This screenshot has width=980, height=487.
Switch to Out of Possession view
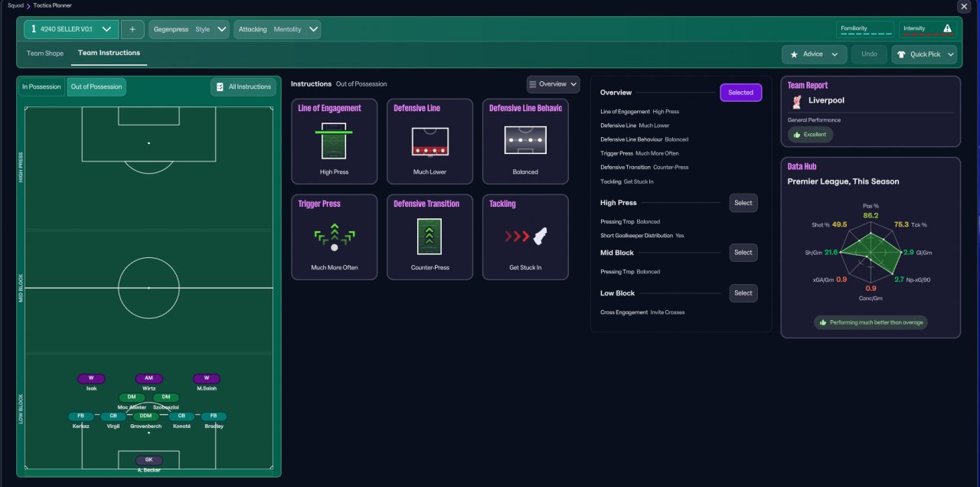(96, 87)
